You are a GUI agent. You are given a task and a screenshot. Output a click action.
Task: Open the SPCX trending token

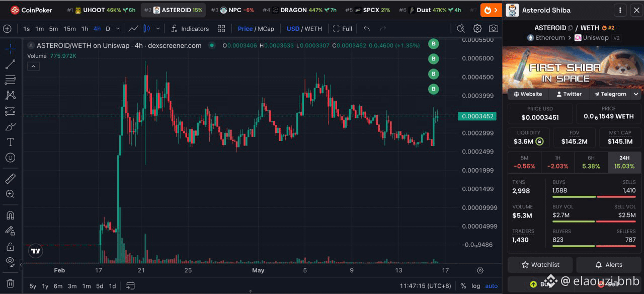(x=367, y=10)
